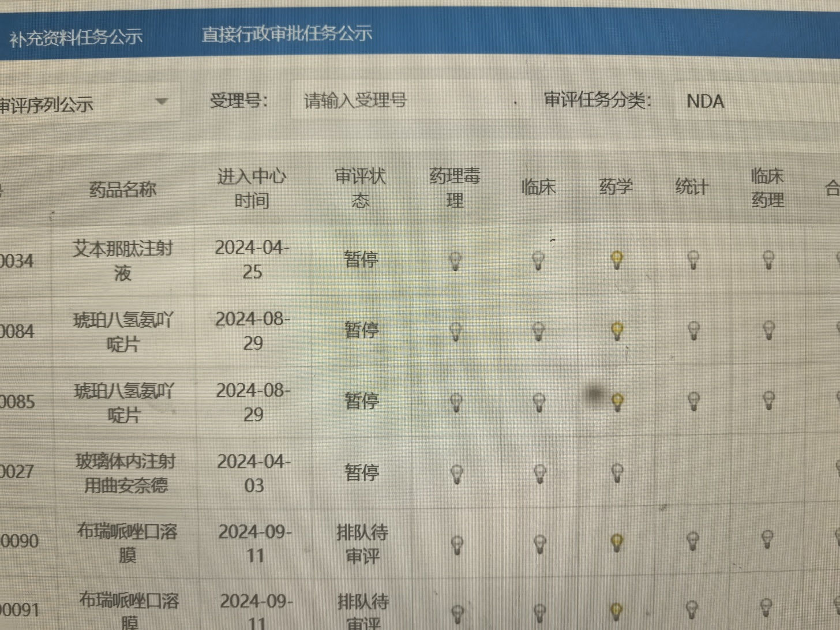Click 统计 bulb in the 0091 row
The image size is (840, 630).
click(x=691, y=610)
